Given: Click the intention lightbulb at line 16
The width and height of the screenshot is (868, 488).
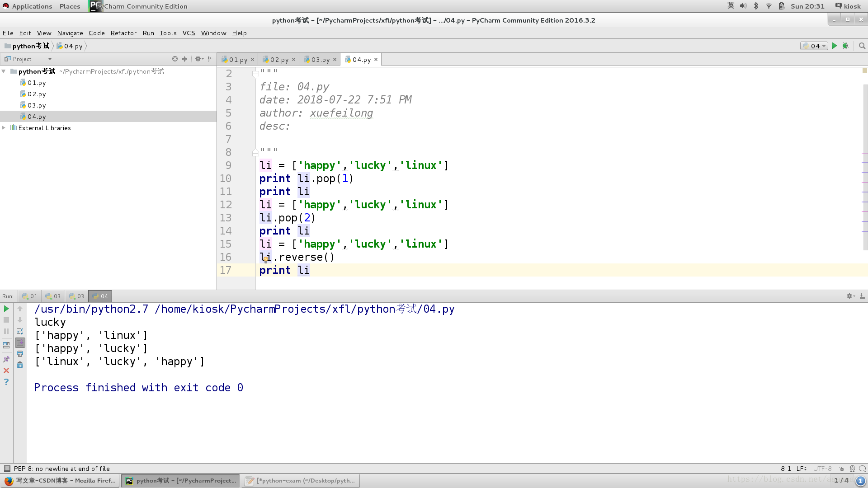Looking at the screenshot, I should click(x=265, y=259).
